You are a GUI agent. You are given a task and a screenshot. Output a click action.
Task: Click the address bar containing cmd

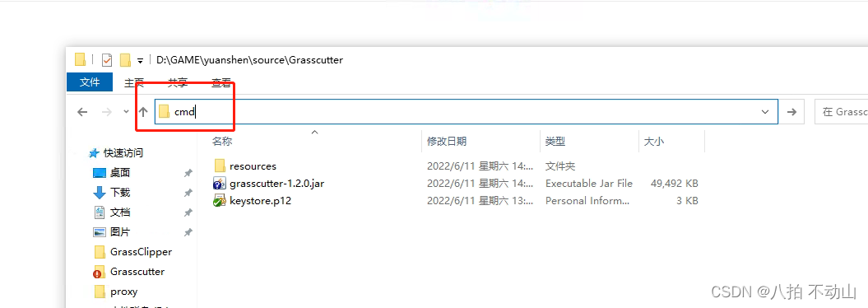[466, 112]
